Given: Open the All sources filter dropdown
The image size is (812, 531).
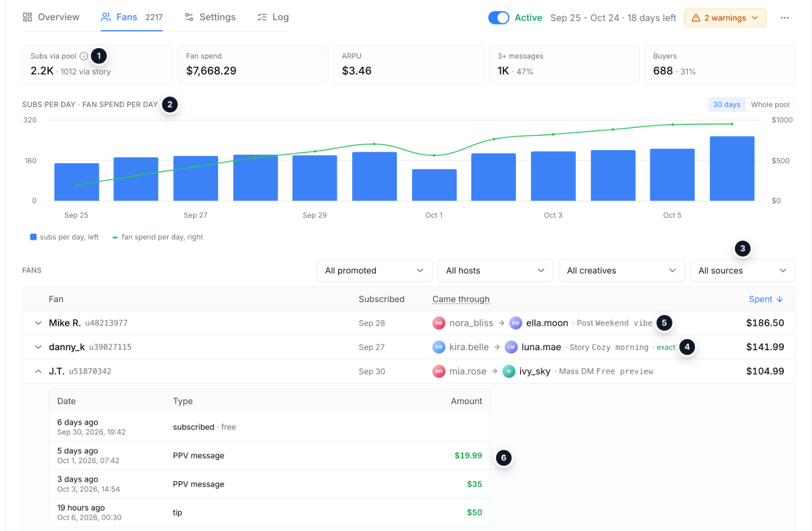Looking at the screenshot, I should coord(742,270).
